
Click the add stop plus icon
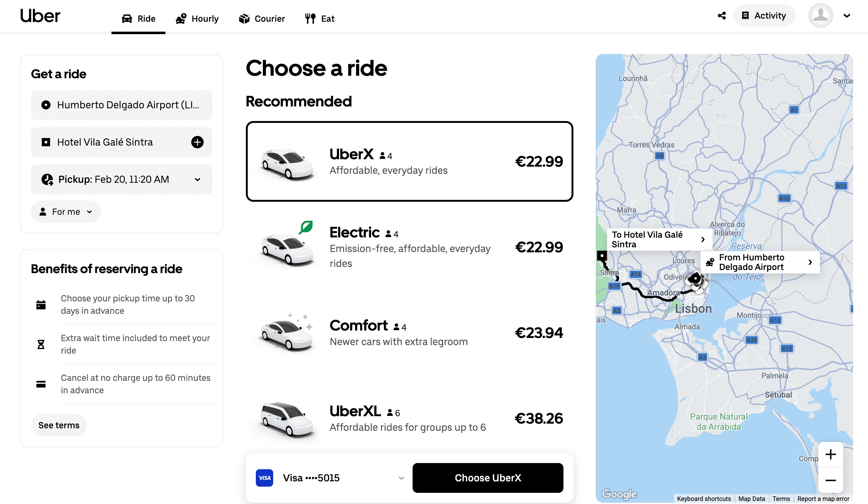197,142
